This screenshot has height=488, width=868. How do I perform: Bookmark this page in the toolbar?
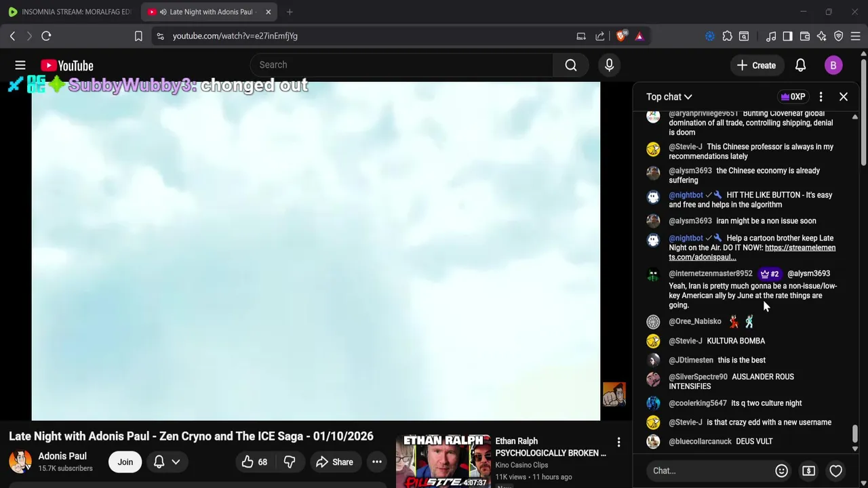(x=138, y=36)
